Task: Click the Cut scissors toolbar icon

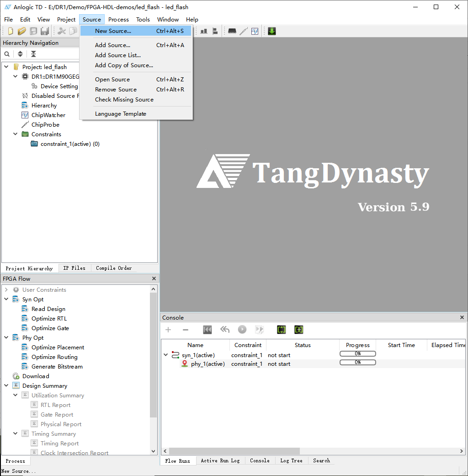Action: 62,31
